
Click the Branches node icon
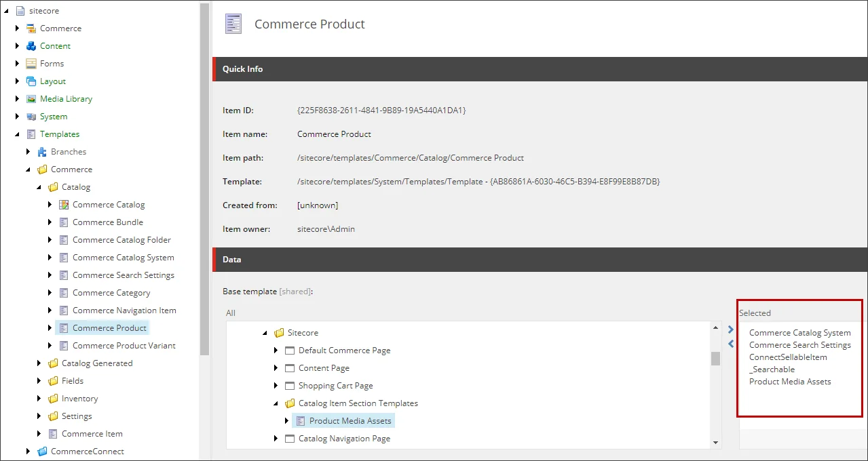tap(42, 152)
